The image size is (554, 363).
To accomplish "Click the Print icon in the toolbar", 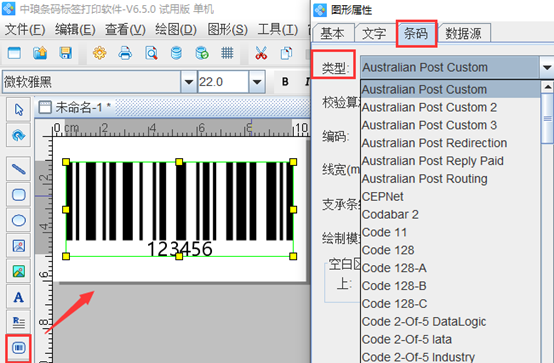I will click(x=125, y=53).
